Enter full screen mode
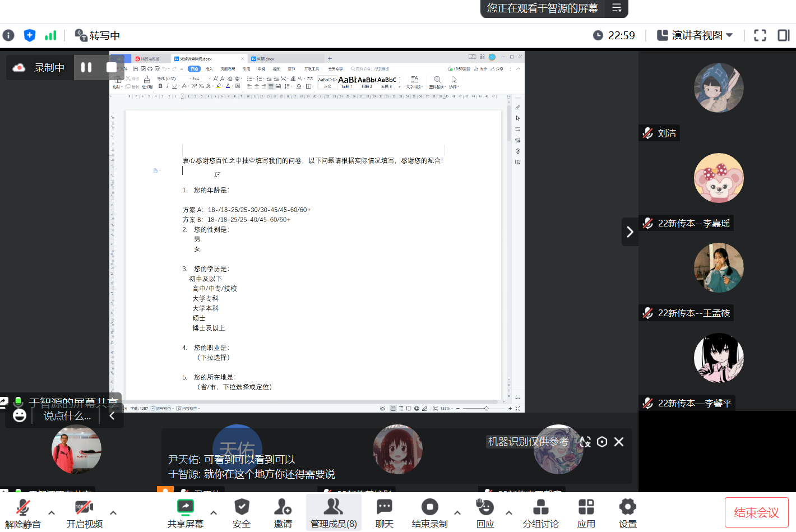 click(760, 35)
